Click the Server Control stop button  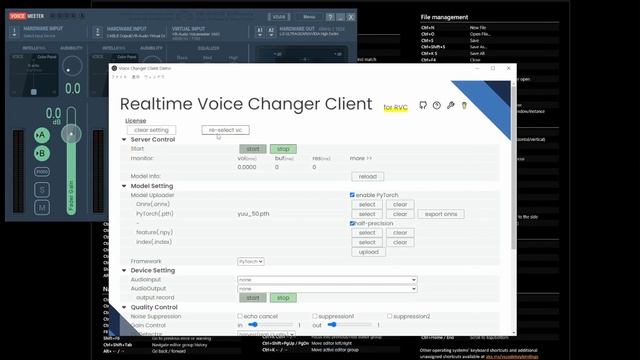(283, 149)
